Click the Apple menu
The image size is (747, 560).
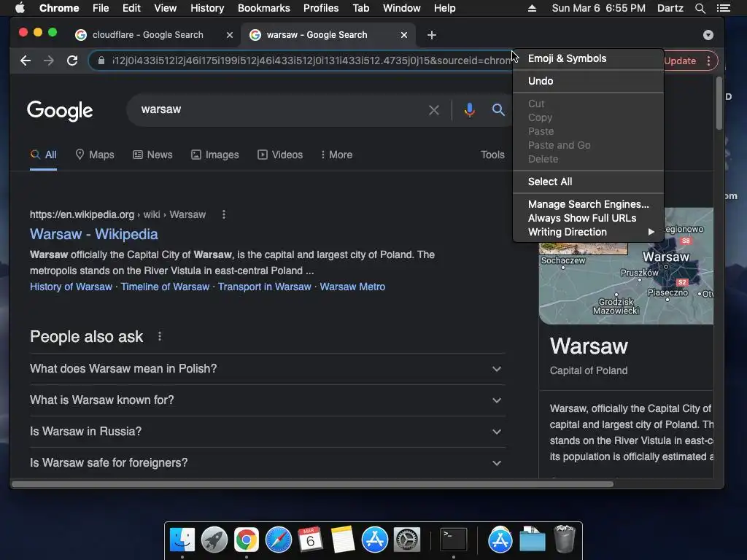pos(20,8)
